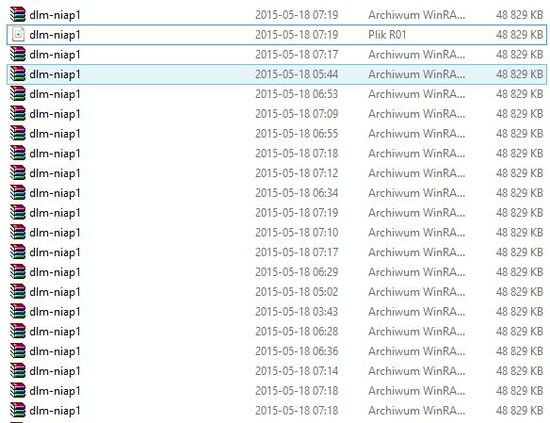Click the date 2015-05-18 05:44 entry
Screen dimensions: 550x423
click(x=297, y=74)
